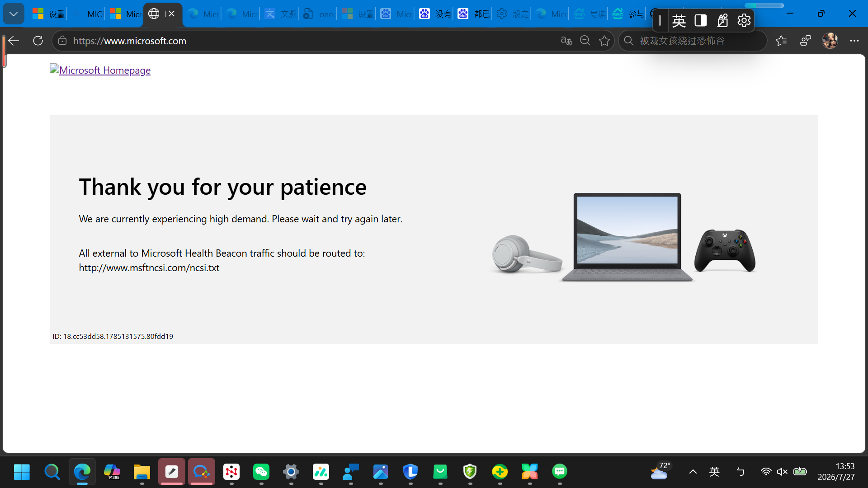This screenshot has width=868, height=488.
Task: Close the active tab with X
Action: [x=171, y=14]
